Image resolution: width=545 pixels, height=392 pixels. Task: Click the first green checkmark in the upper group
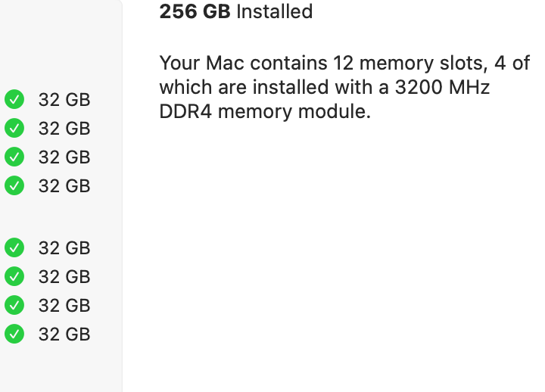pos(14,99)
